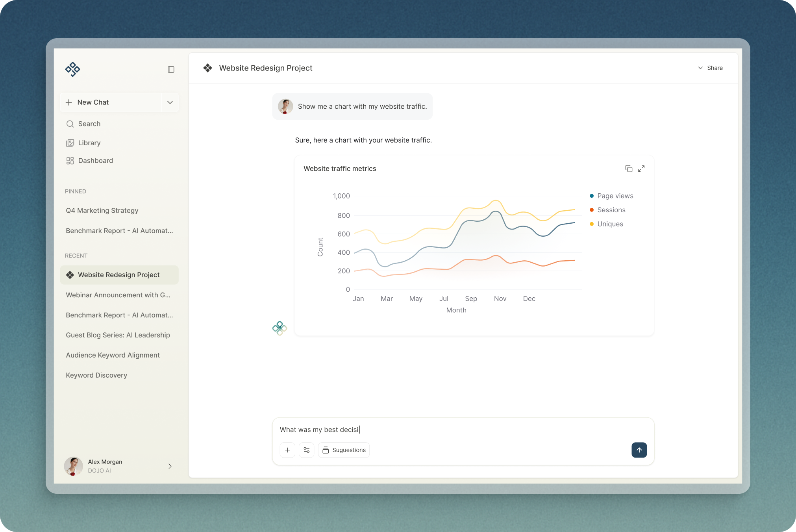This screenshot has height=532, width=796.
Task: Go to Library in sidebar
Action: click(89, 143)
